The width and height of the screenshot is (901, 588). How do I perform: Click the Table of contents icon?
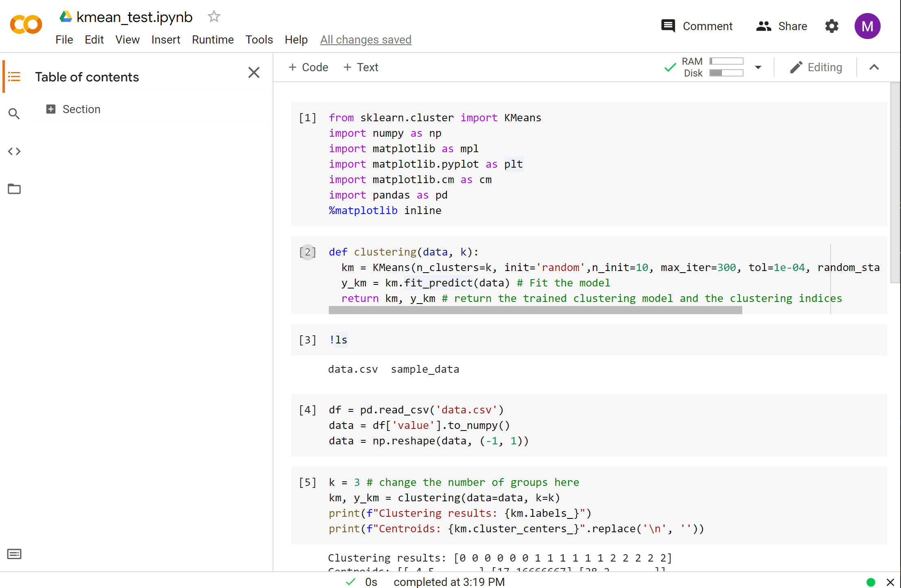[x=15, y=77]
